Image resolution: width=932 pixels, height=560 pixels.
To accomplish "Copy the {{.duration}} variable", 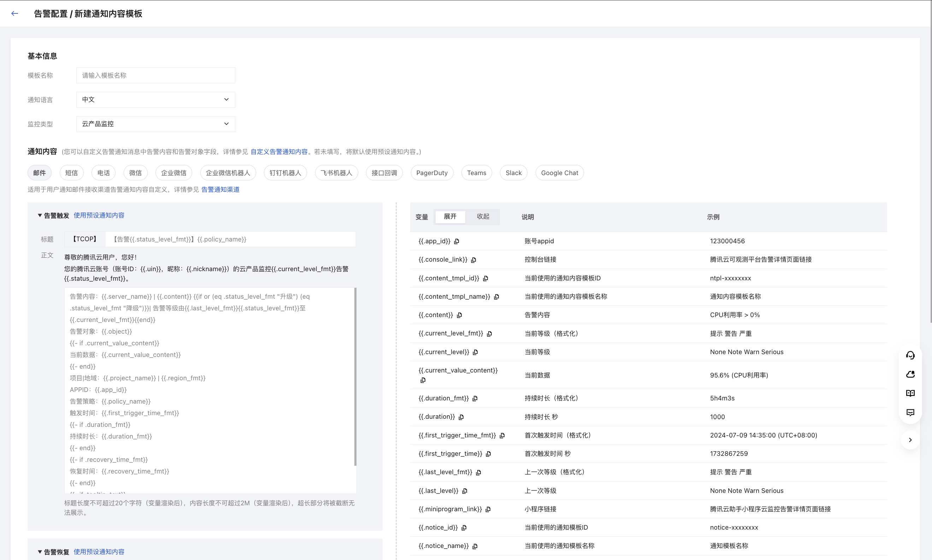I will (x=461, y=417).
